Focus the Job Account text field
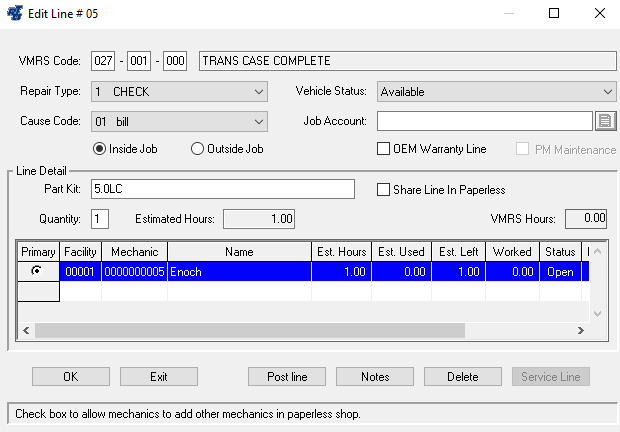620x432 pixels. point(484,121)
